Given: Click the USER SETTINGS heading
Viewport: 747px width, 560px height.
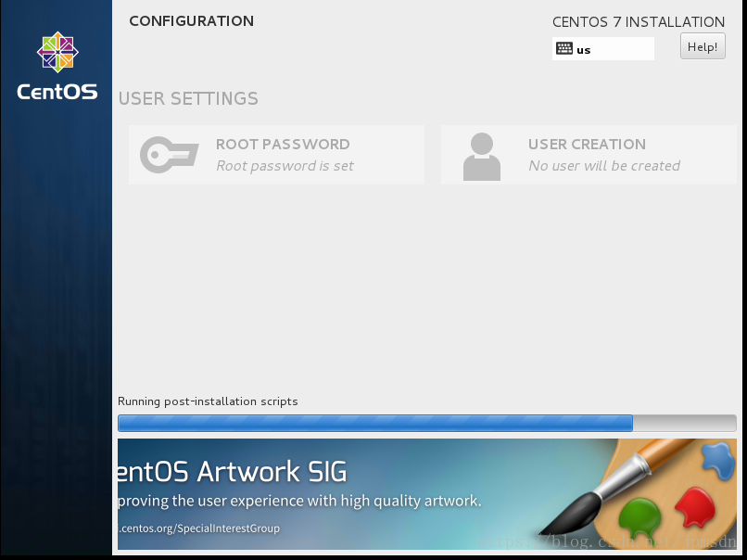Looking at the screenshot, I should (x=188, y=98).
